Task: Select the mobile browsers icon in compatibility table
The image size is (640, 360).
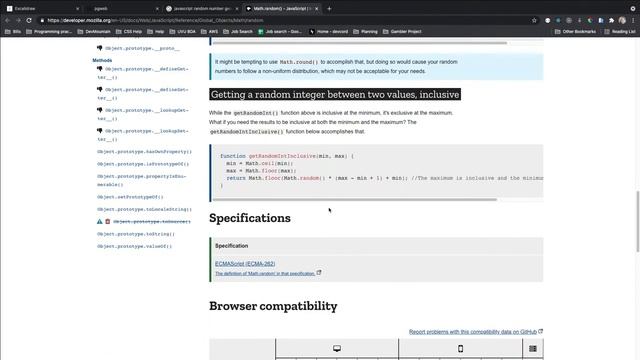Action: (x=460, y=348)
